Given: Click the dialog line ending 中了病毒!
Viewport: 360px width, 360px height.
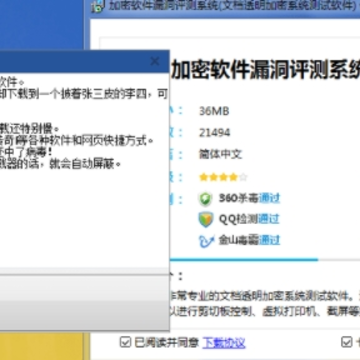Looking at the screenshot, I should [27, 152].
